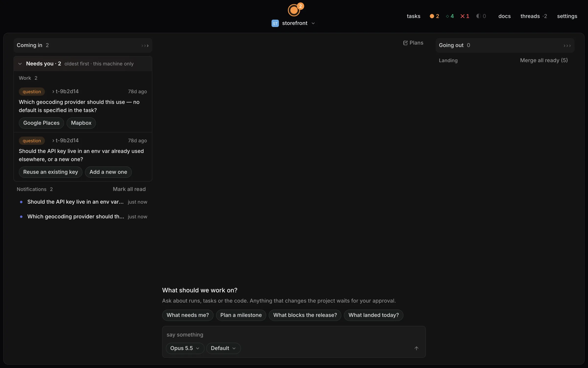Open notification about API key env var
Viewport: 588px width, 368px height.
click(x=83, y=202)
